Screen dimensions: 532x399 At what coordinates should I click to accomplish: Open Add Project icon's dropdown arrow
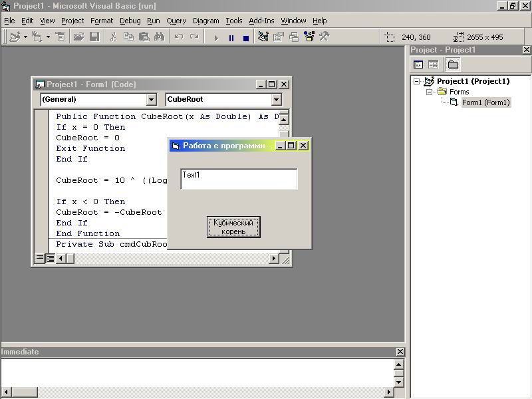coord(25,37)
